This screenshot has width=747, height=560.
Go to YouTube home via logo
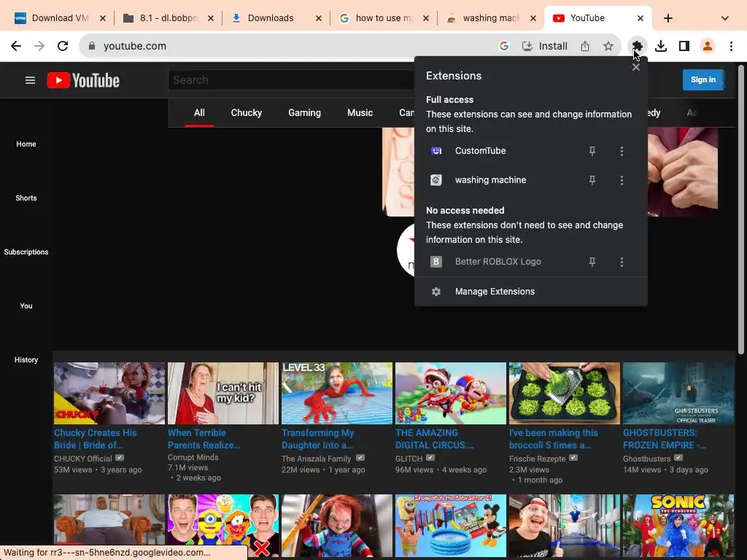83,80
